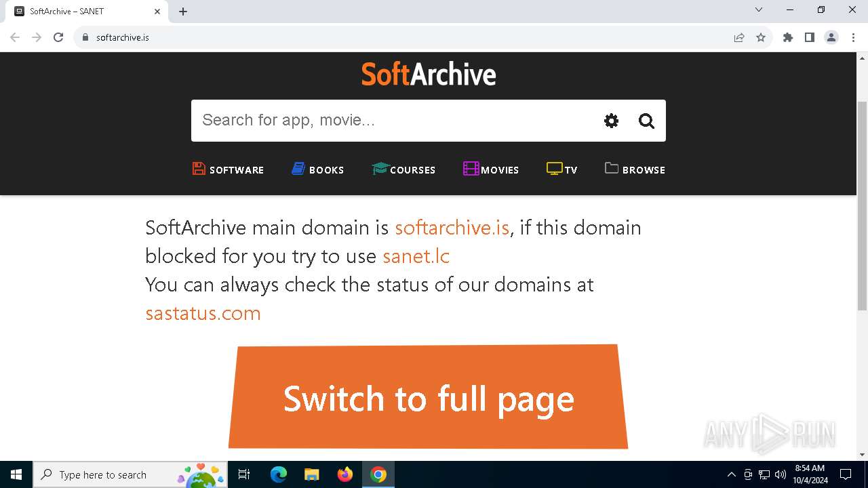Click the page vertical scrollbar thumb
This screenshot has height=488, width=868.
[863, 205]
